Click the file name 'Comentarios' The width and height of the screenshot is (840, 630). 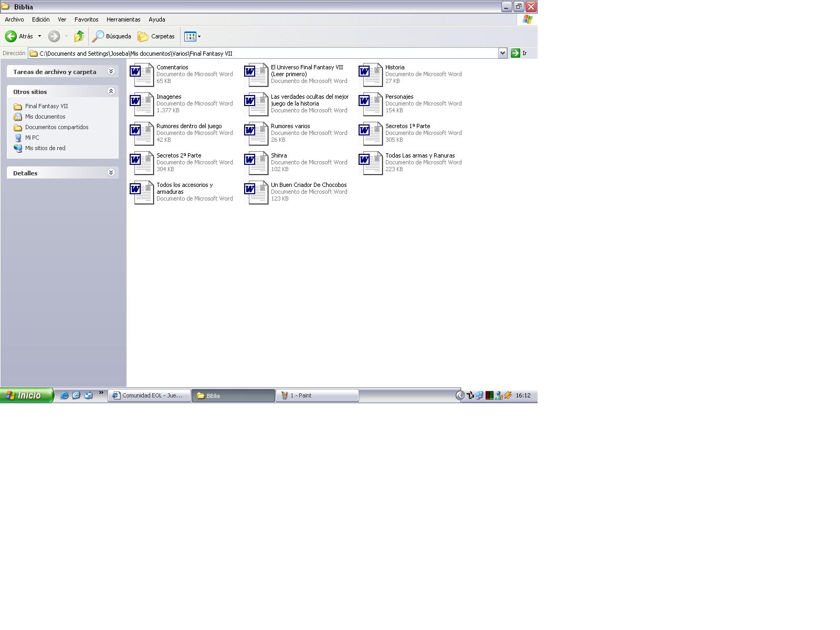coord(172,67)
